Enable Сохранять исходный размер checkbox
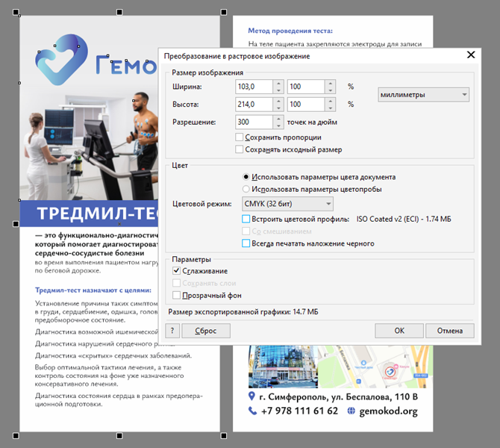 point(239,149)
